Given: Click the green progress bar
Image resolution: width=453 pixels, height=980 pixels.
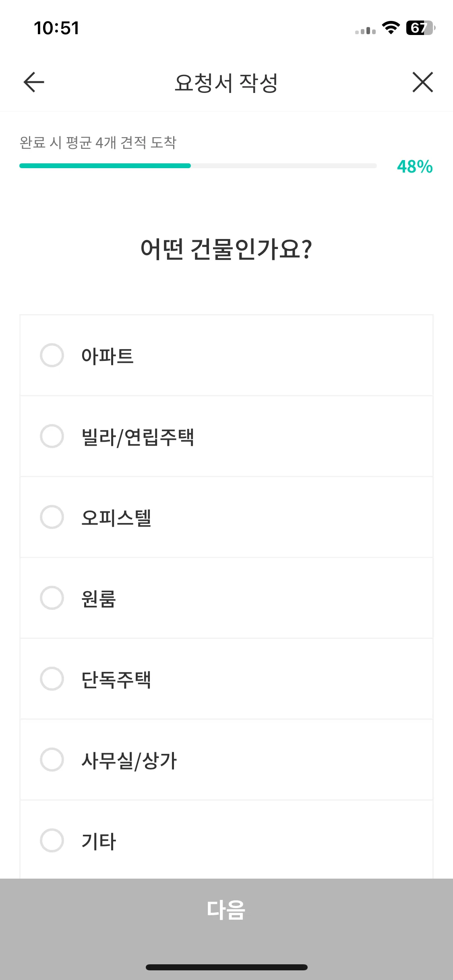Looking at the screenshot, I should pos(105,166).
